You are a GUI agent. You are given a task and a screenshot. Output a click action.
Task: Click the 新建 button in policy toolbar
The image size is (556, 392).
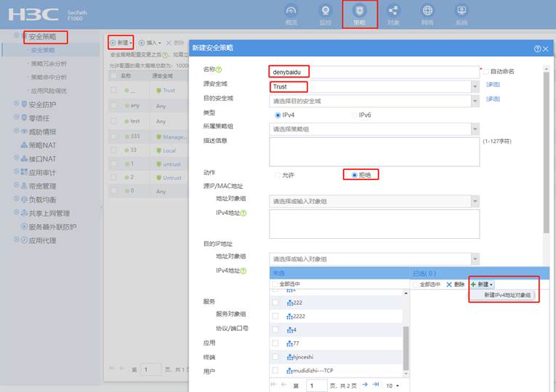(121, 43)
